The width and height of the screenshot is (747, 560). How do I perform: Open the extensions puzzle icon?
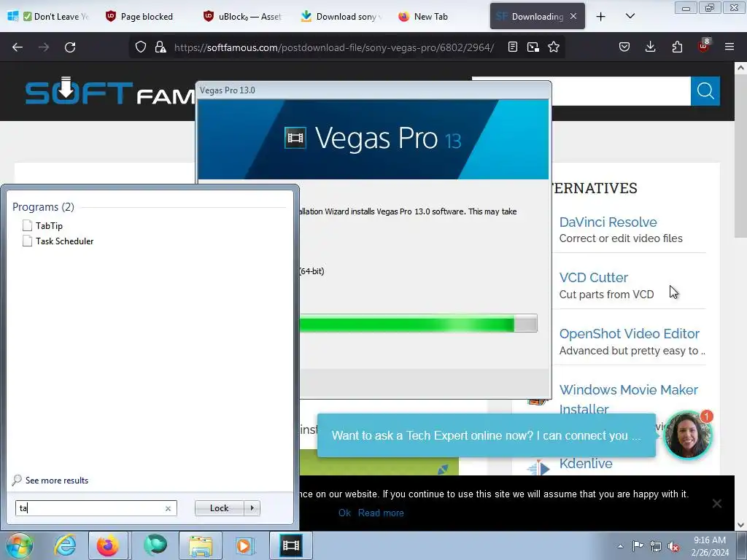(677, 47)
